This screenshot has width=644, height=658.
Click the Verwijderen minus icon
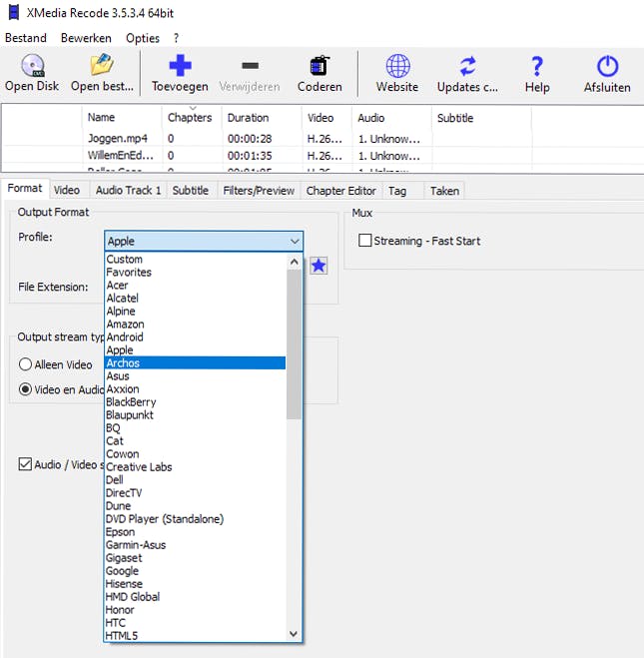[250, 66]
